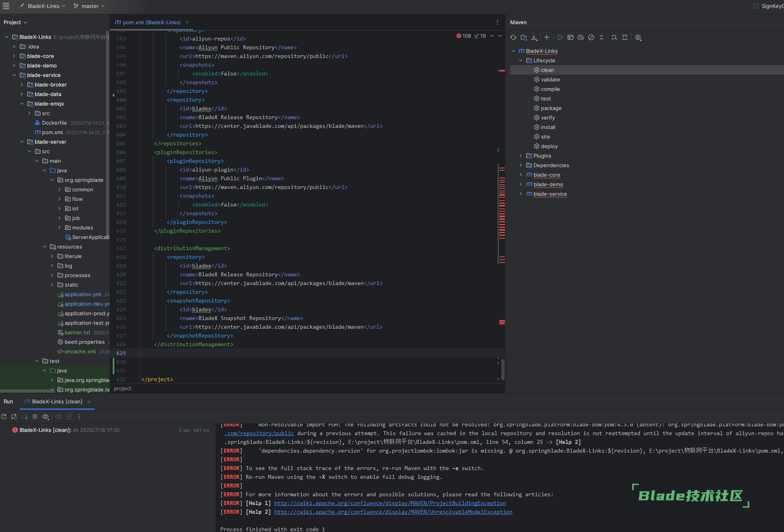
Task: Select the package lifecycle goal
Action: (x=551, y=108)
